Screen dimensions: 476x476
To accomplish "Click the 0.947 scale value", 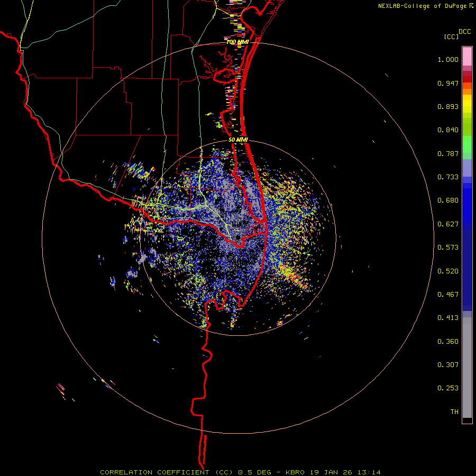I will click(448, 83).
